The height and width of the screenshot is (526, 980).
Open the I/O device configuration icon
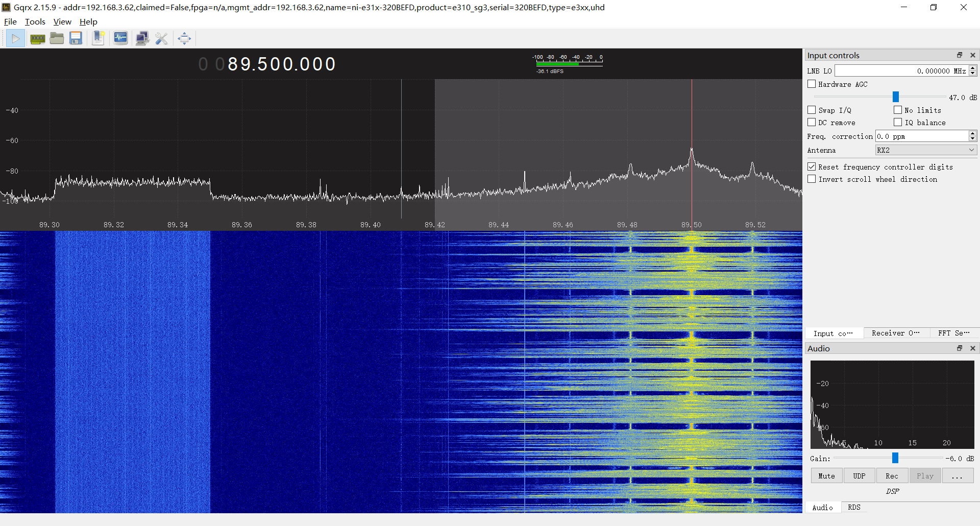(37, 38)
